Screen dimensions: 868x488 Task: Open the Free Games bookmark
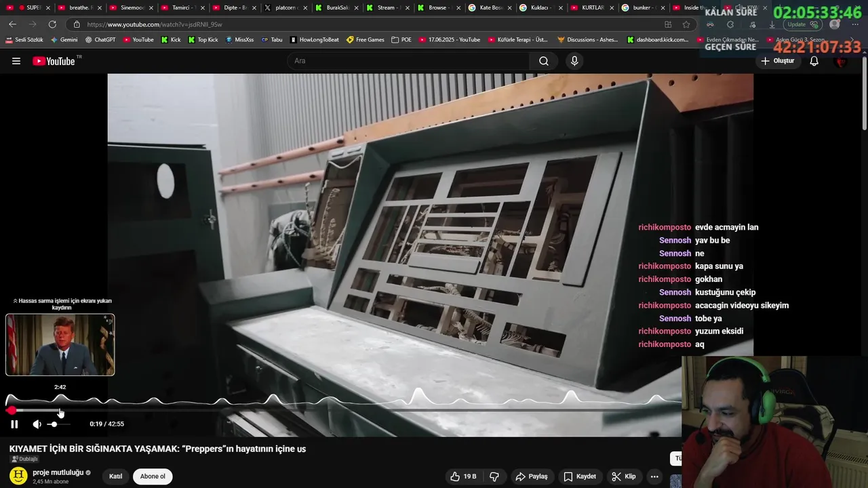(x=366, y=40)
